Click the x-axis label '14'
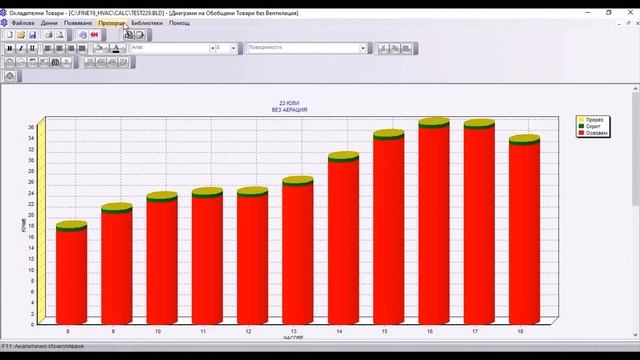 (x=339, y=331)
